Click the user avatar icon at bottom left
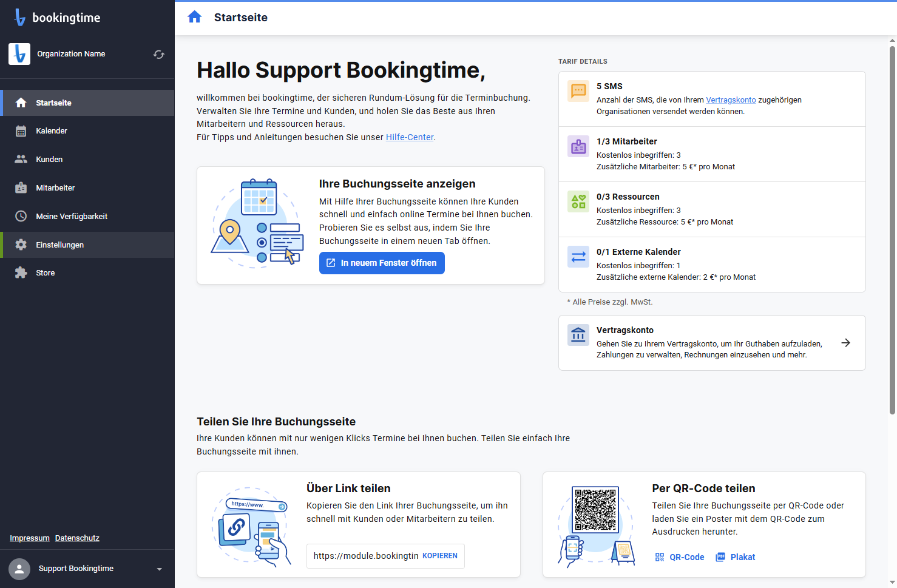This screenshot has height=588, width=897. pos(19,569)
